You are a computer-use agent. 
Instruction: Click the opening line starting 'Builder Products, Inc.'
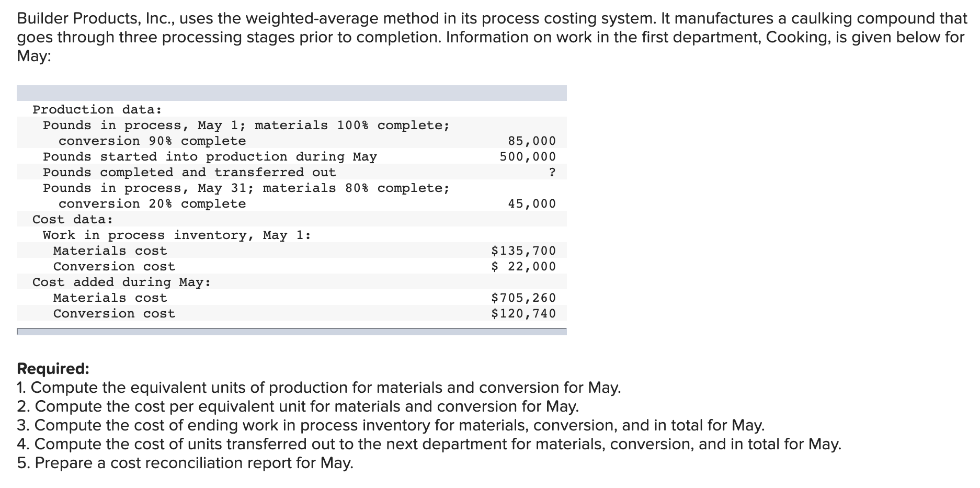492,18
